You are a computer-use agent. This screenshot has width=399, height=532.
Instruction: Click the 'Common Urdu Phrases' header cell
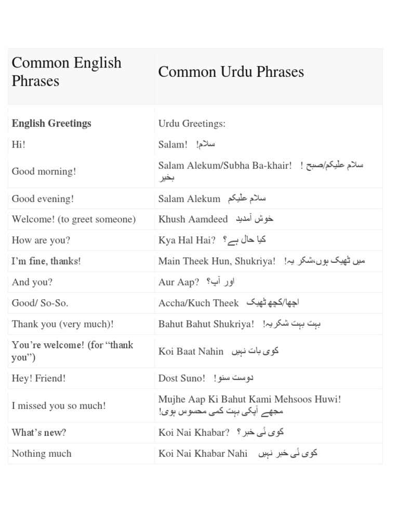click(231, 72)
